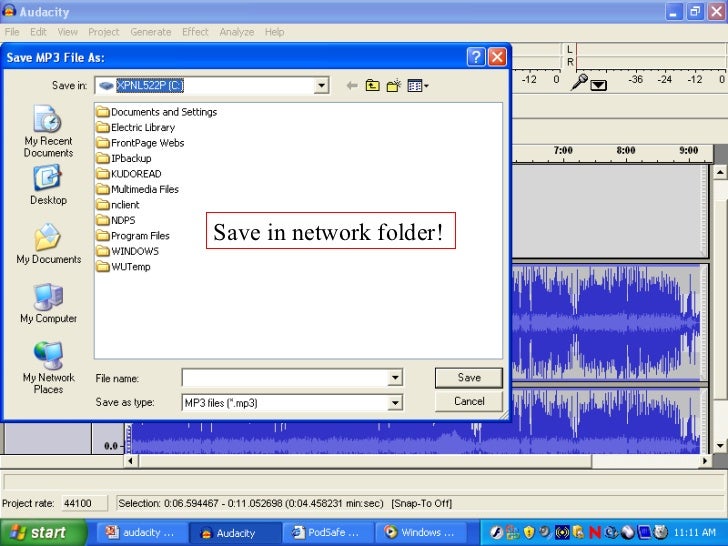This screenshot has width=728, height=546.
Task: Click the Save button
Action: click(469, 378)
